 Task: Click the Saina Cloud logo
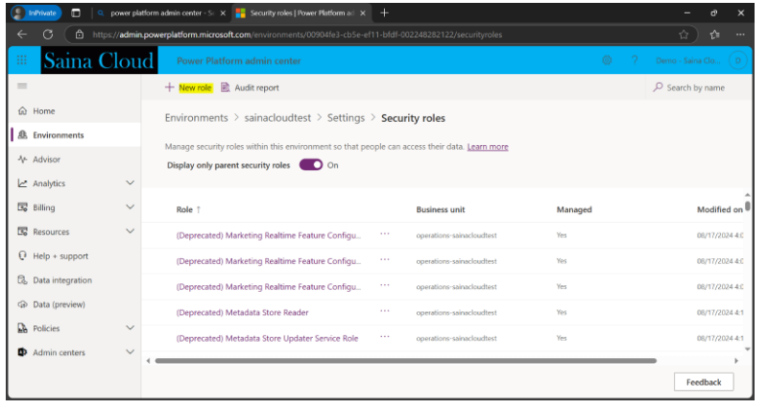click(99, 60)
